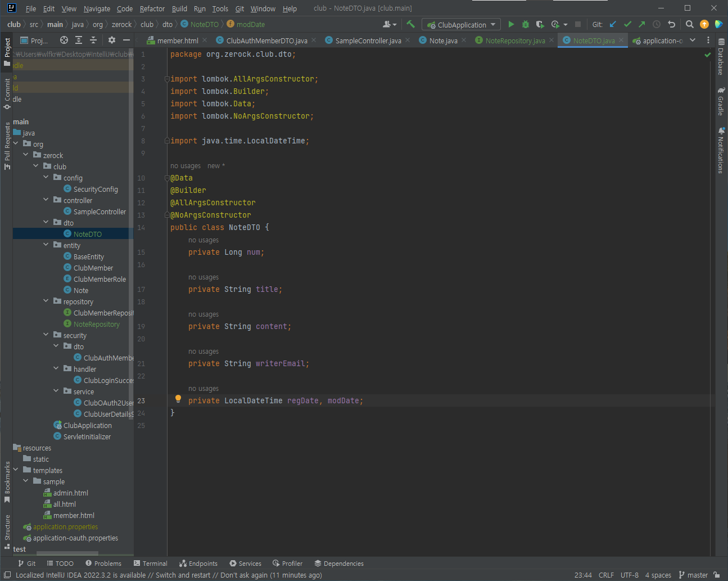The image size is (728, 581).
Task: Click the master Git branch widget
Action: pos(693,575)
